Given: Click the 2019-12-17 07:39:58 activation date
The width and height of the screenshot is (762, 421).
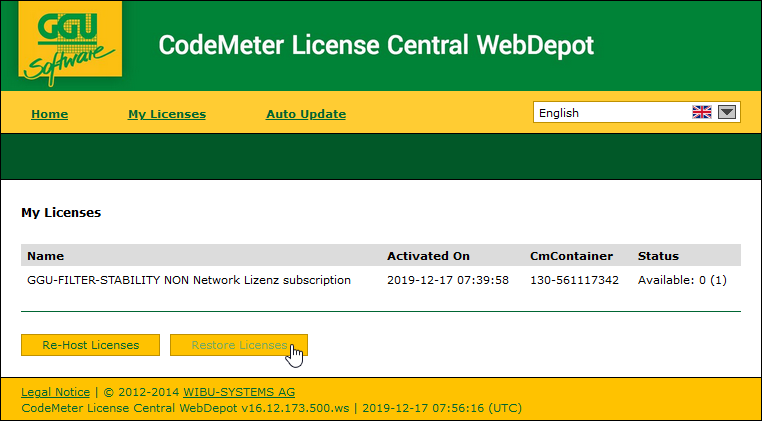Looking at the screenshot, I should [448, 280].
